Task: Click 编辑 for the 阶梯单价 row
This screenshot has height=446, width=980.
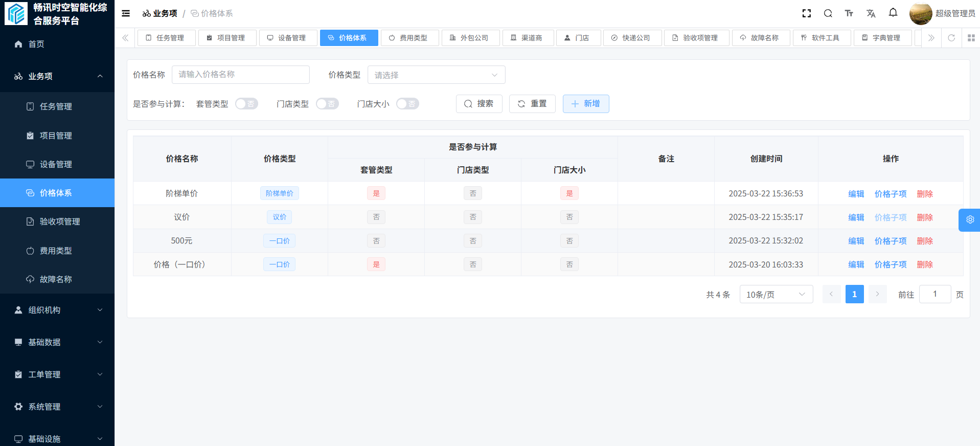Action: click(856, 194)
